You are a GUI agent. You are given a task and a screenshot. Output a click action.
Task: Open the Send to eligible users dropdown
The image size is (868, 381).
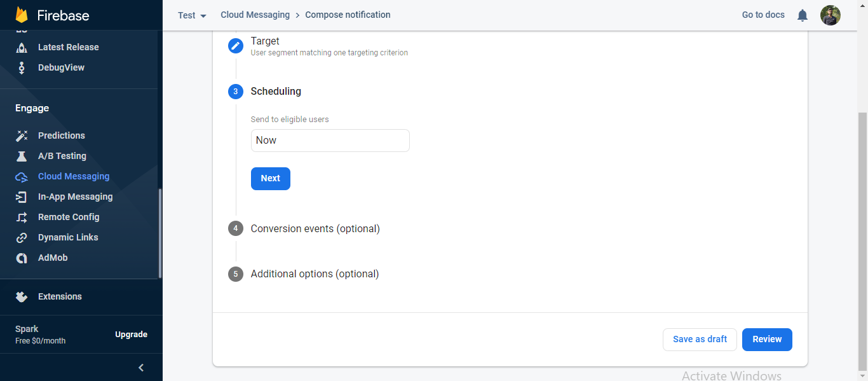(330, 140)
